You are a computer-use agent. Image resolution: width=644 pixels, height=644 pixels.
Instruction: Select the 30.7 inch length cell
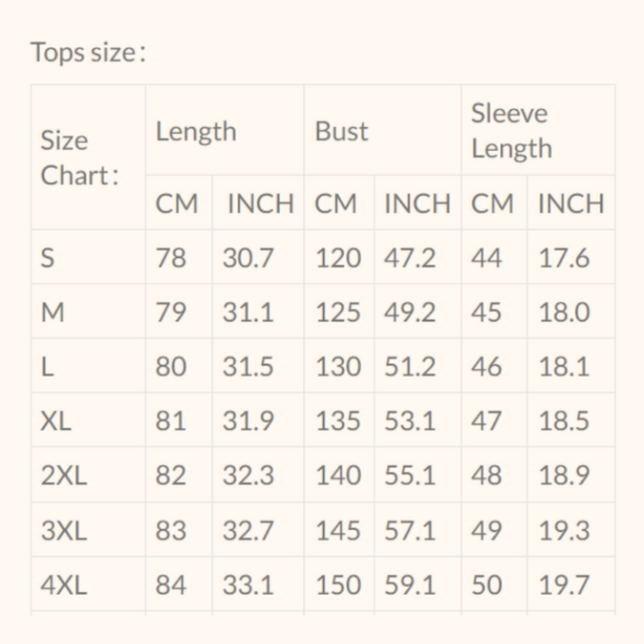pos(248,258)
